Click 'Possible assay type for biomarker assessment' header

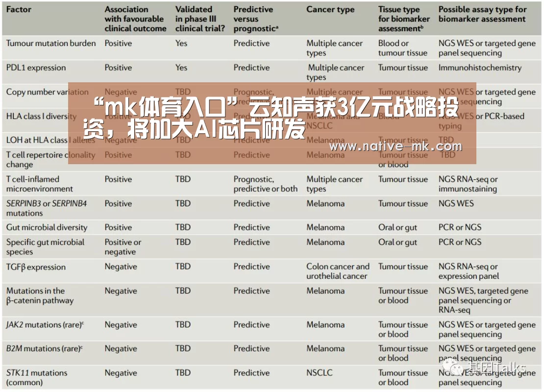[482, 14]
